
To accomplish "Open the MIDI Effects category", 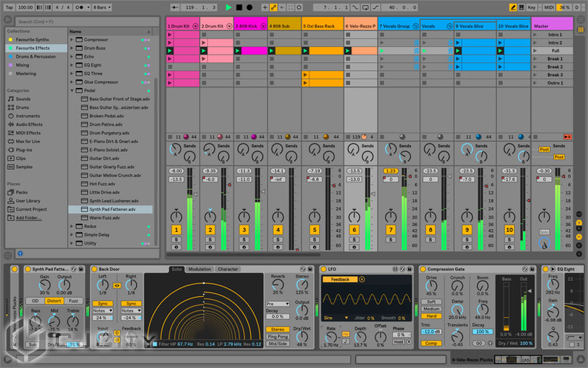I will [27, 133].
